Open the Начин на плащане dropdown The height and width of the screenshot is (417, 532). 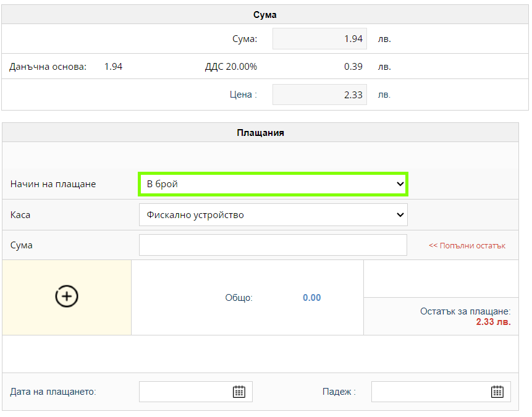point(273,184)
